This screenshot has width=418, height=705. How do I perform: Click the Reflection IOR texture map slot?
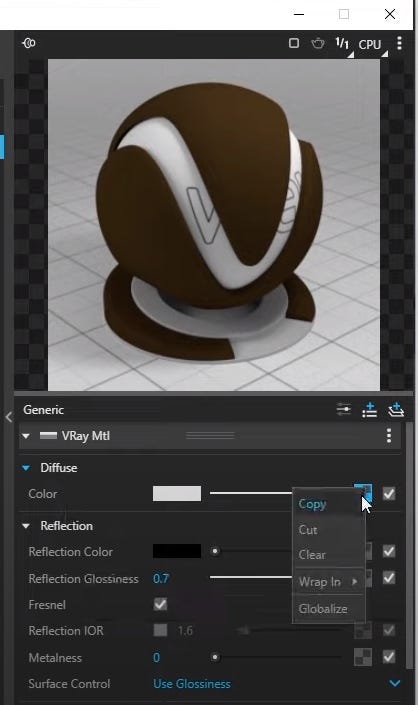coord(363,631)
